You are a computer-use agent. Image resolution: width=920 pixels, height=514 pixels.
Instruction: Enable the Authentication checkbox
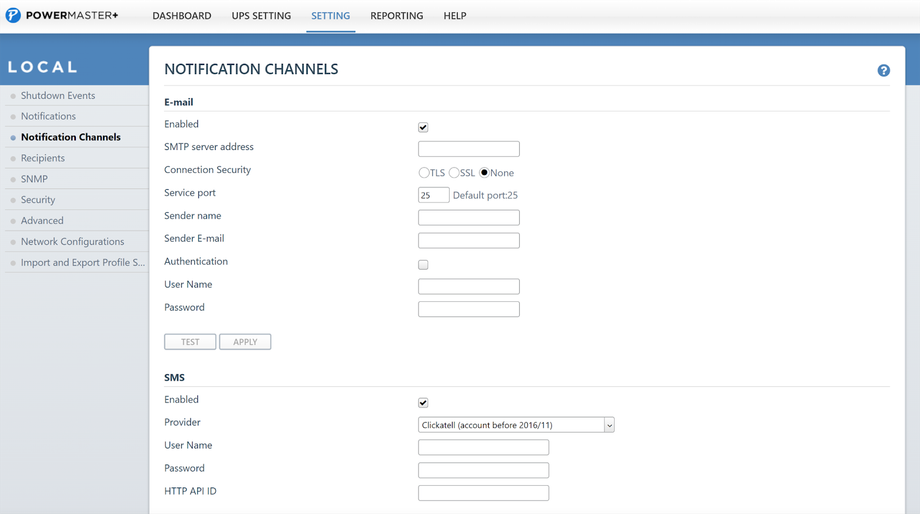point(423,265)
